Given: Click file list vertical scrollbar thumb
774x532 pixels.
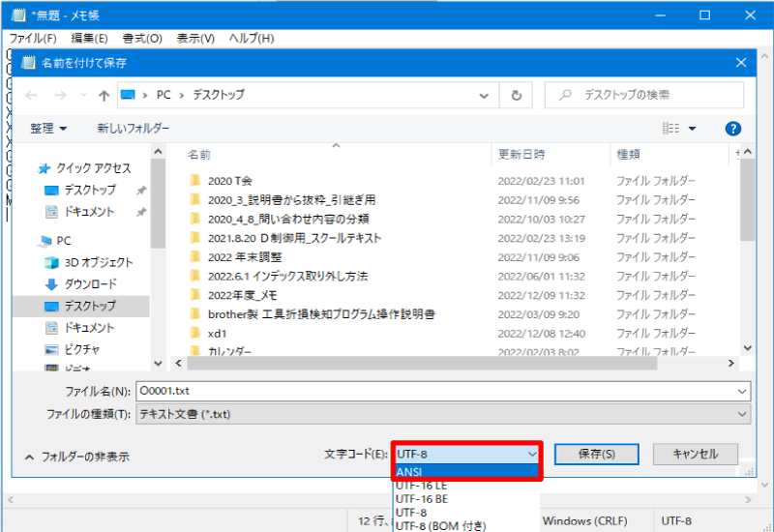Looking at the screenshot, I should 747,200.
